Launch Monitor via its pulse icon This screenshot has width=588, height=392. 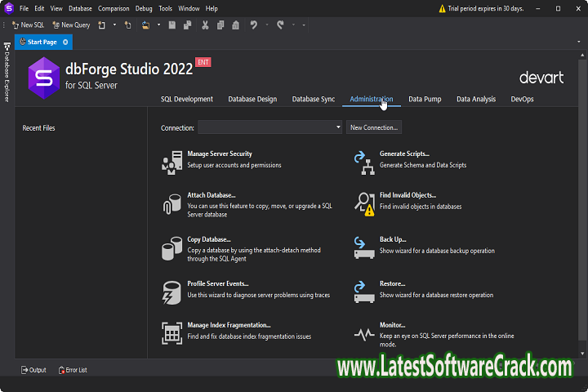pyautogui.click(x=363, y=333)
